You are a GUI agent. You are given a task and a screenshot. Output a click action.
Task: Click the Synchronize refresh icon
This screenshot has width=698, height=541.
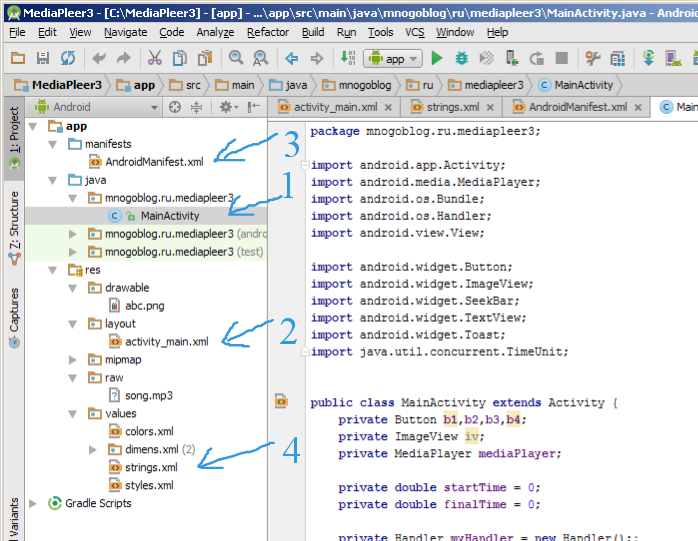(x=68, y=59)
